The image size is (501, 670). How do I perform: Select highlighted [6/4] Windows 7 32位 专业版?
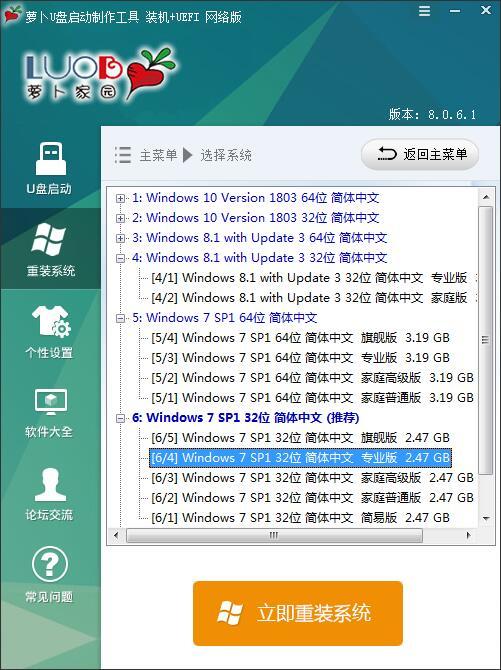[300, 458]
